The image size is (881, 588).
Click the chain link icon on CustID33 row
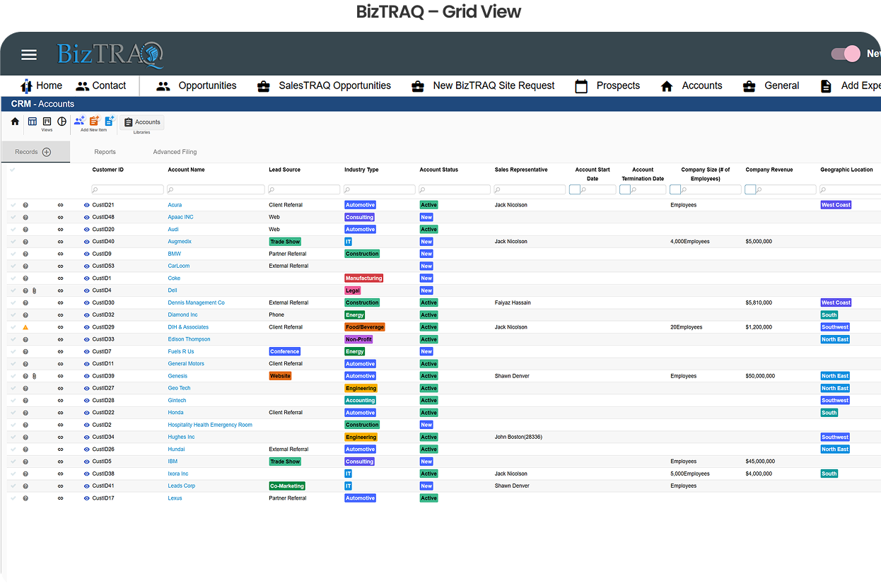[60, 340]
